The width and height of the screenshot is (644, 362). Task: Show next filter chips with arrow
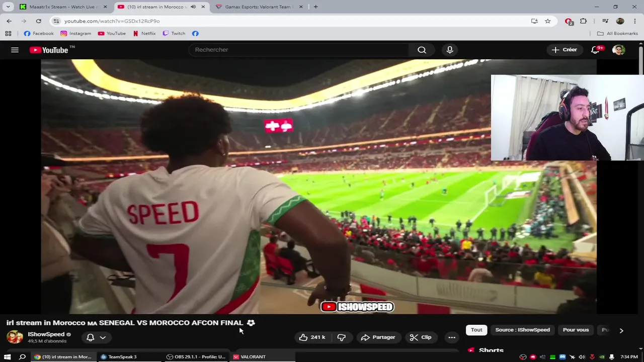click(x=621, y=330)
